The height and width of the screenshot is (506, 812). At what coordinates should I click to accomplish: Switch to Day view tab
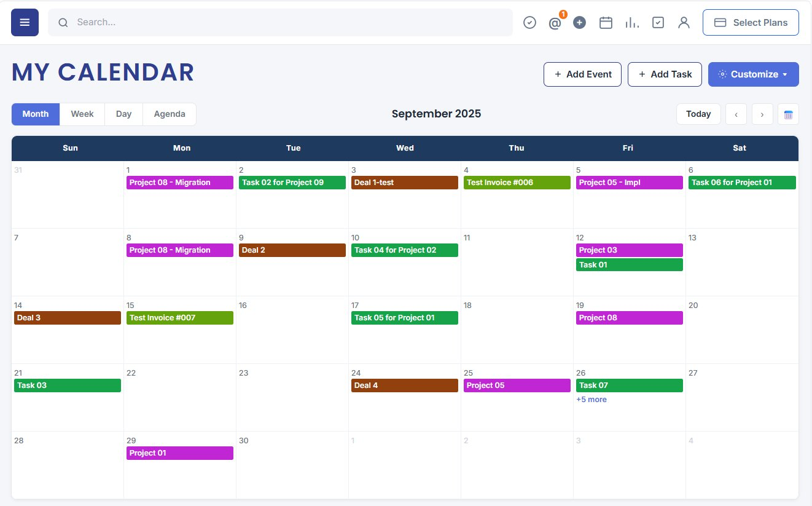(123, 114)
